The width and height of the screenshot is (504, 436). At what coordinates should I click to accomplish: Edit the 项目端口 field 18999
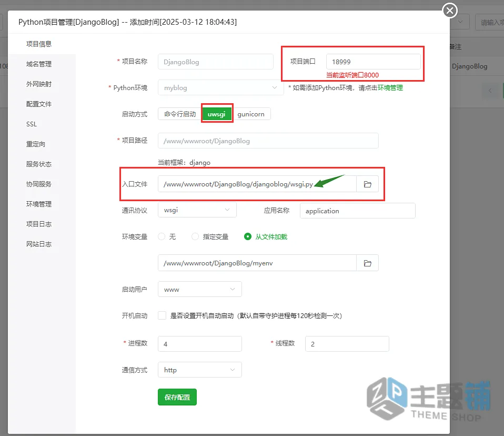point(373,62)
